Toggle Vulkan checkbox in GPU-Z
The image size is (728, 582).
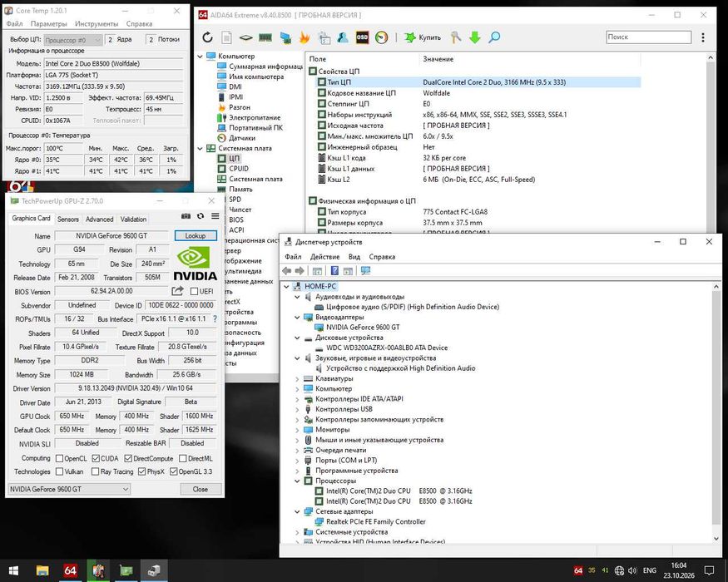(x=59, y=471)
